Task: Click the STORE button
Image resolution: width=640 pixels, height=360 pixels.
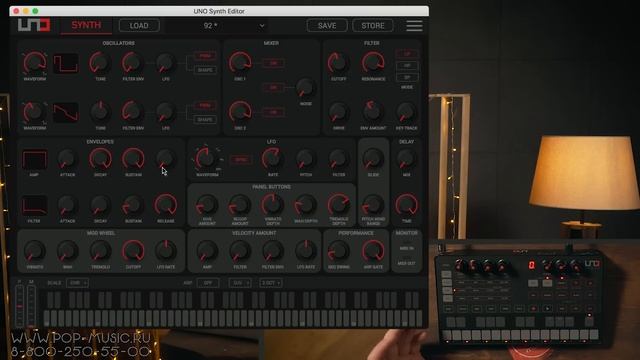Action: pos(373,26)
